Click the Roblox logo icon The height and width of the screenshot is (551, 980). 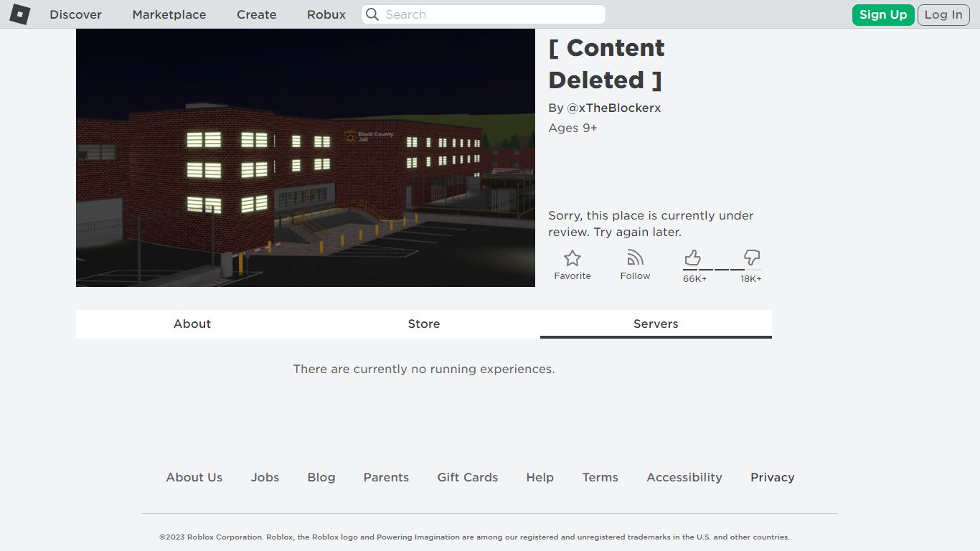(x=20, y=14)
